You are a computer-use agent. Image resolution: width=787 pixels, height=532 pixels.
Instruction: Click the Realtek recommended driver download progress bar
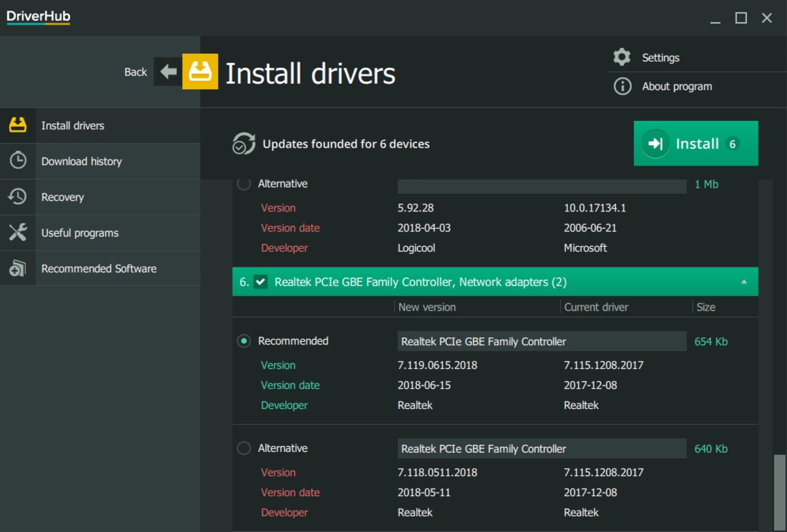(541, 340)
